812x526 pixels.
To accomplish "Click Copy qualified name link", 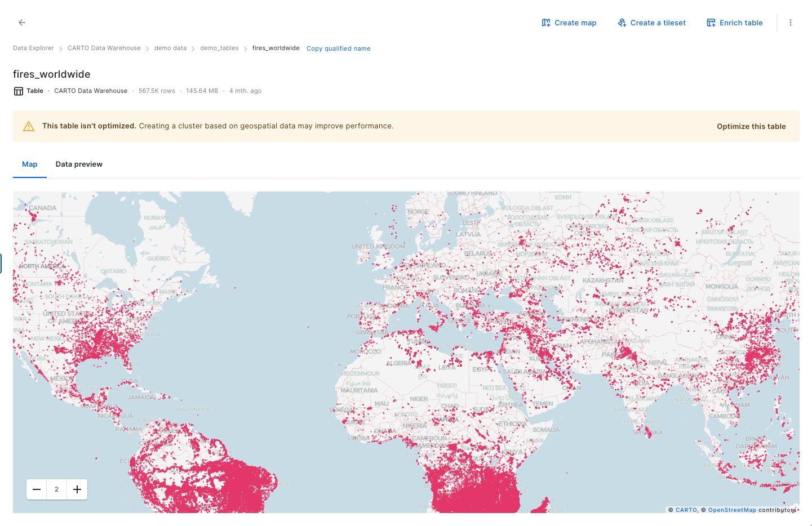I will pyautogui.click(x=338, y=48).
